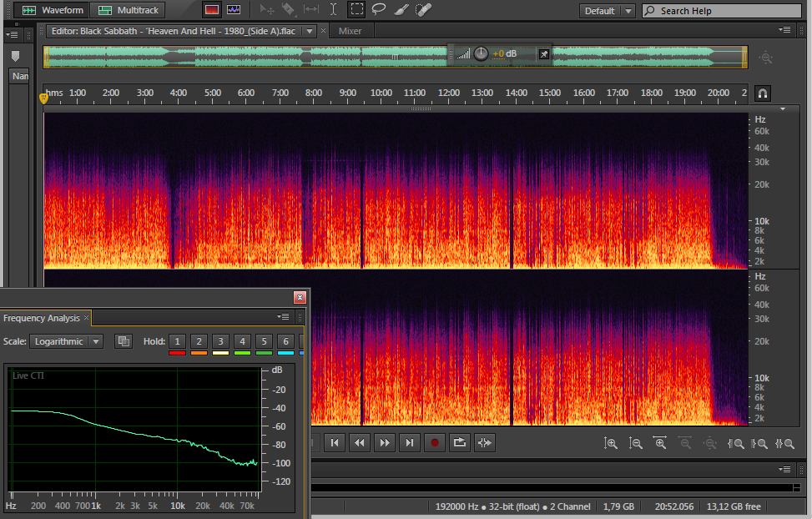Select the Razor tool
Image resolution: width=812 pixels, height=519 pixels.
[x=289, y=10]
